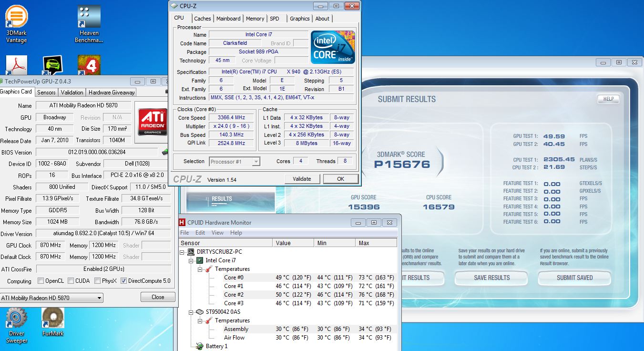This screenshot has height=351, width=644.
Task: Click the Sensor column header in HWMonitor
Action: (225, 243)
